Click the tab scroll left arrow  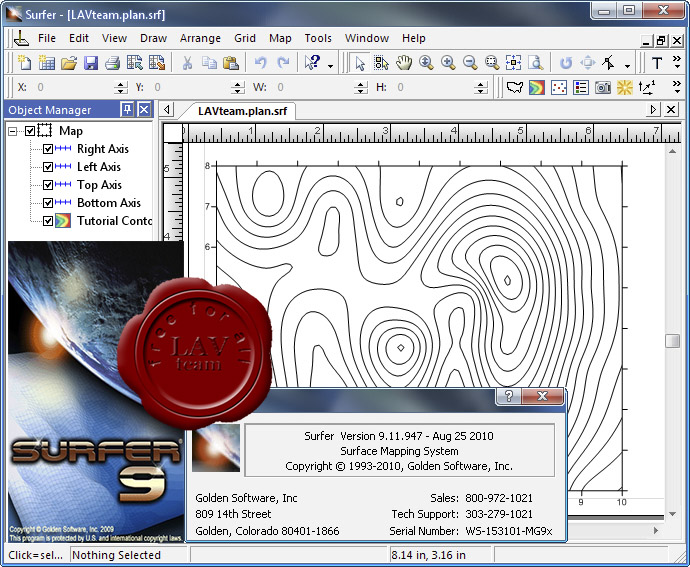[x=167, y=110]
